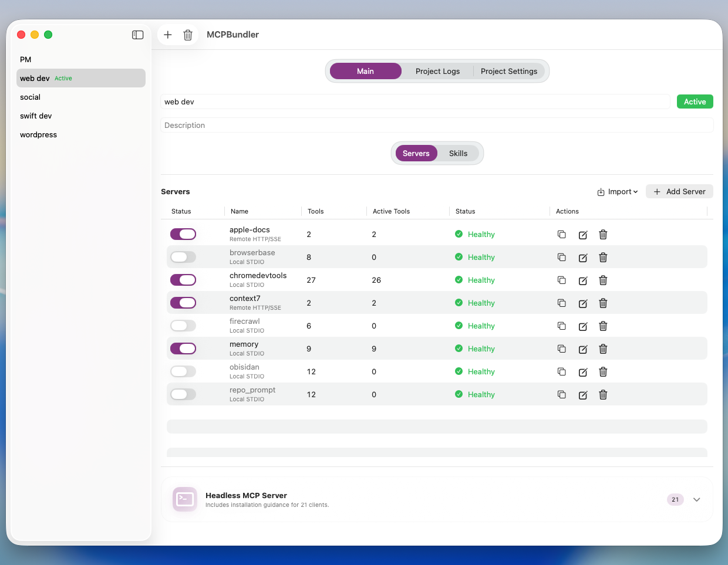Switch to the Skills tab
728x565 pixels.
pyautogui.click(x=458, y=154)
